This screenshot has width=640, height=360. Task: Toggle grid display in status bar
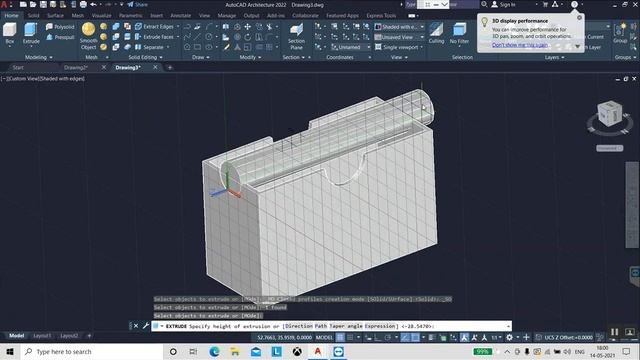(340, 337)
